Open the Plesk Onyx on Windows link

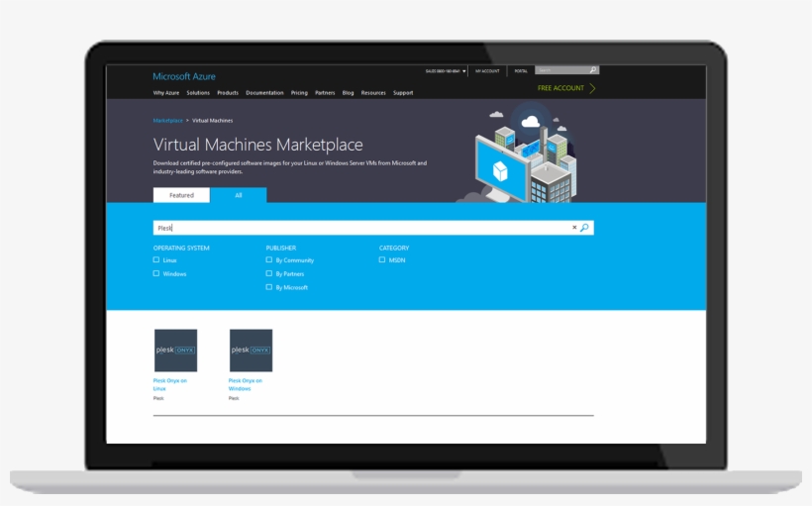pyautogui.click(x=246, y=384)
